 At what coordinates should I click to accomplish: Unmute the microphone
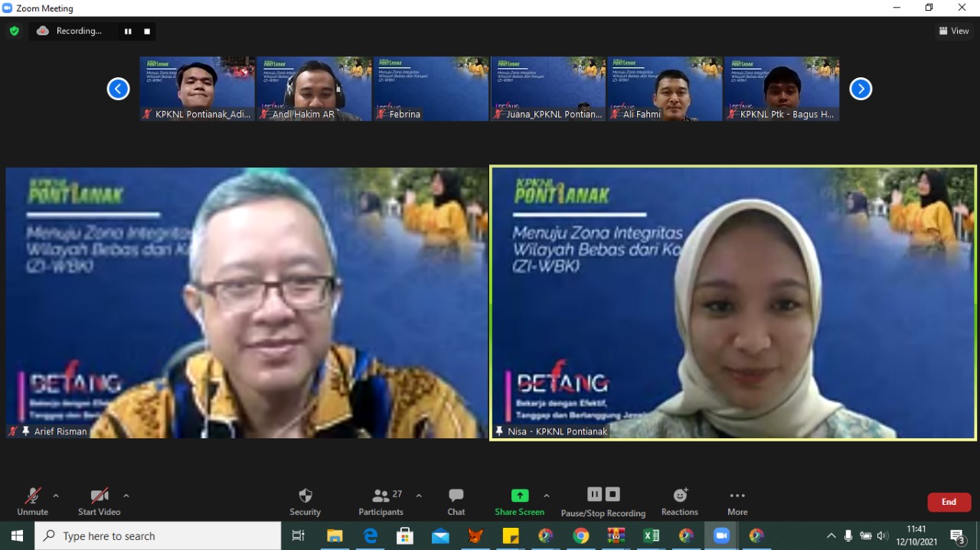click(x=32, y=502)
